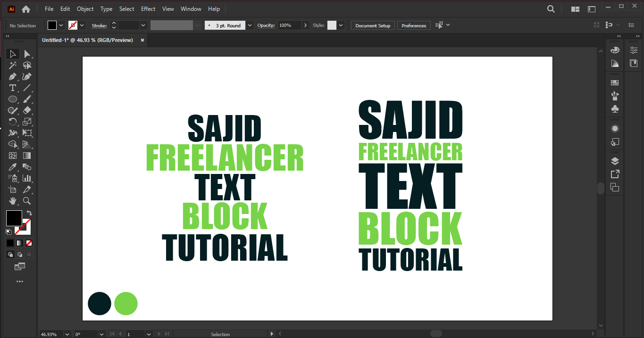Screen dimensions: 644x338
Task: Change screen mode from toolbar
Action: coord(19,267)
